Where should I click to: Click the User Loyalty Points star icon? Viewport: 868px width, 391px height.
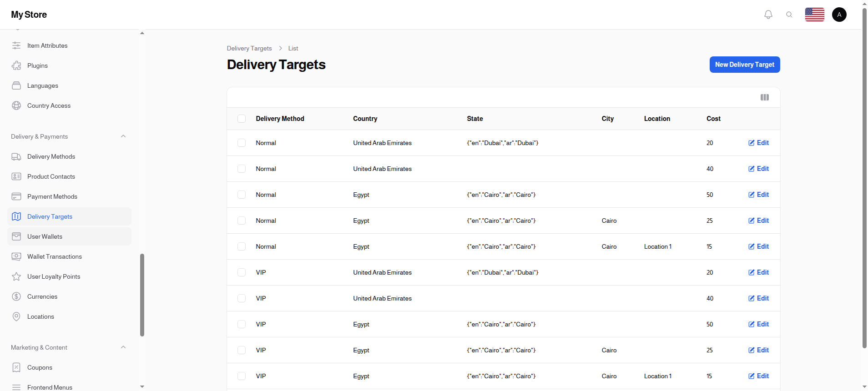pyautogui.click(x=16, y=276)
